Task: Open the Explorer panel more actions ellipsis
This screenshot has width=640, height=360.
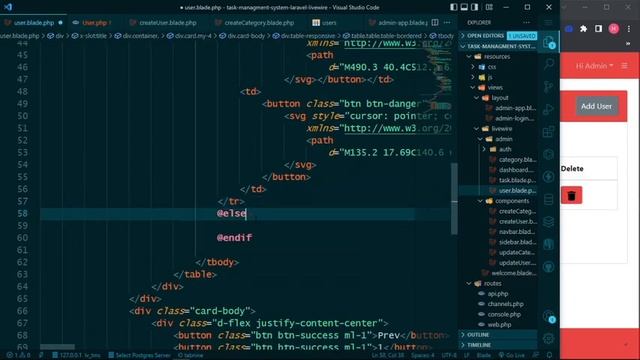Action: pos(527,22)
